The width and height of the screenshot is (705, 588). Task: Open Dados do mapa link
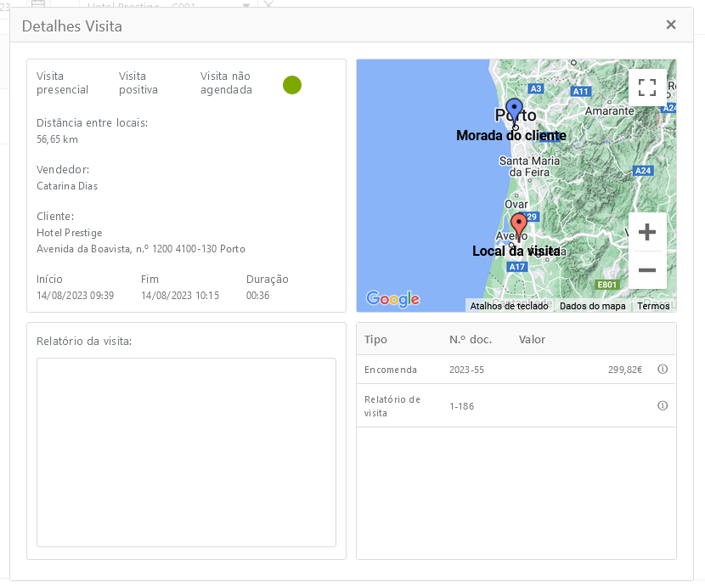(592, 306)
